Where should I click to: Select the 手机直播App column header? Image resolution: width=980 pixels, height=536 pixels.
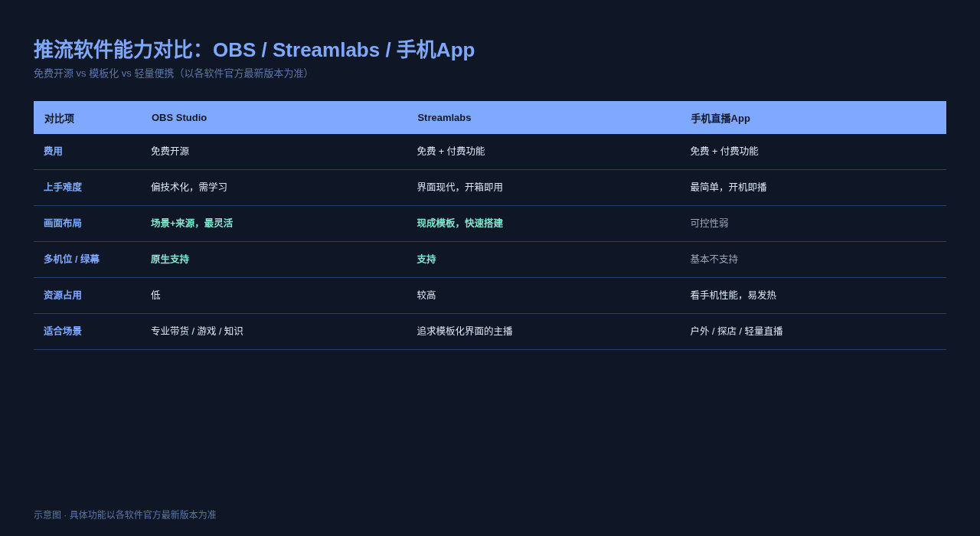720,119
